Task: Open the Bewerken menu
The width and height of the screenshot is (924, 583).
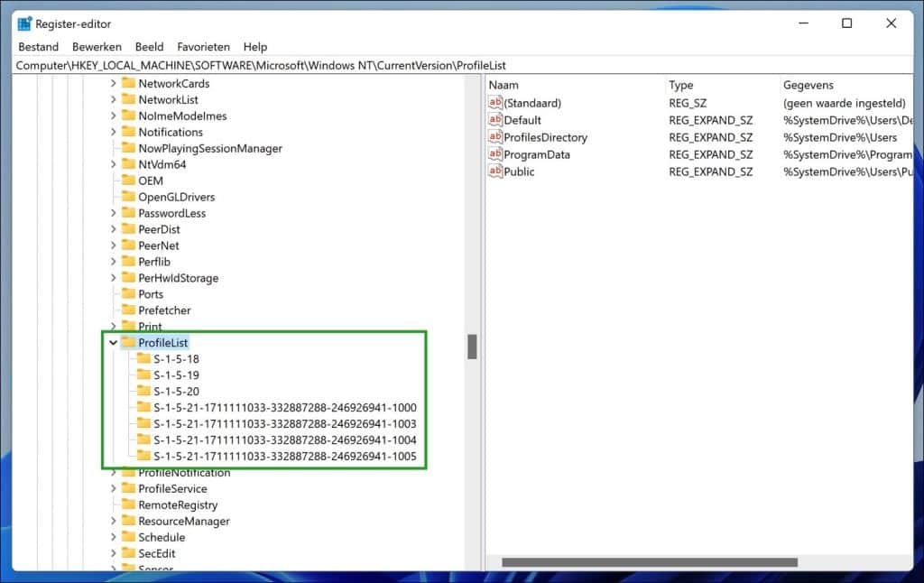Action: pos(97,46)
